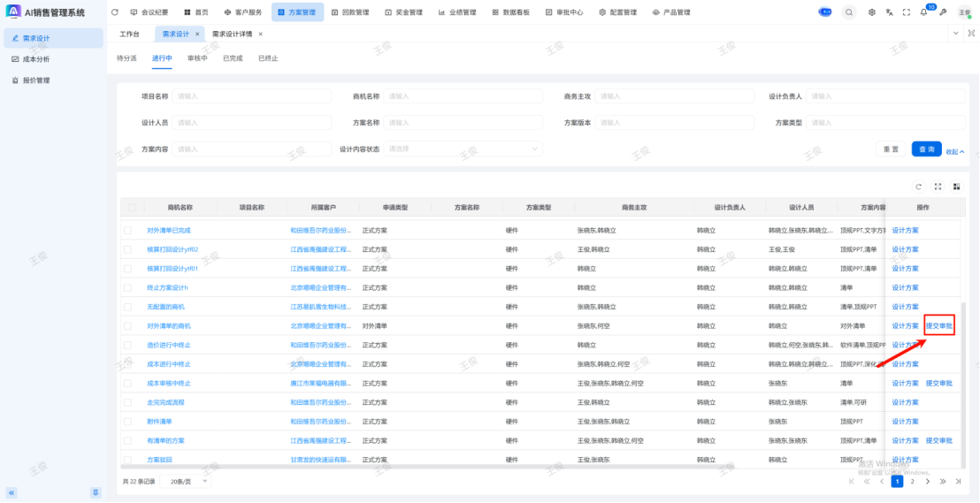Click the notification bell icon
Image resolution: width=980 pixels, height=503 pixels.
(923, 12)
